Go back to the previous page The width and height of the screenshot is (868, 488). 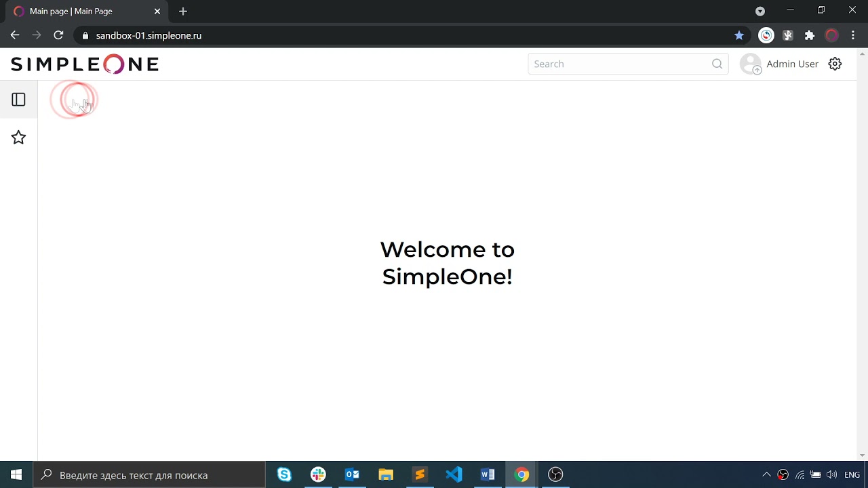tap(15, 35)
